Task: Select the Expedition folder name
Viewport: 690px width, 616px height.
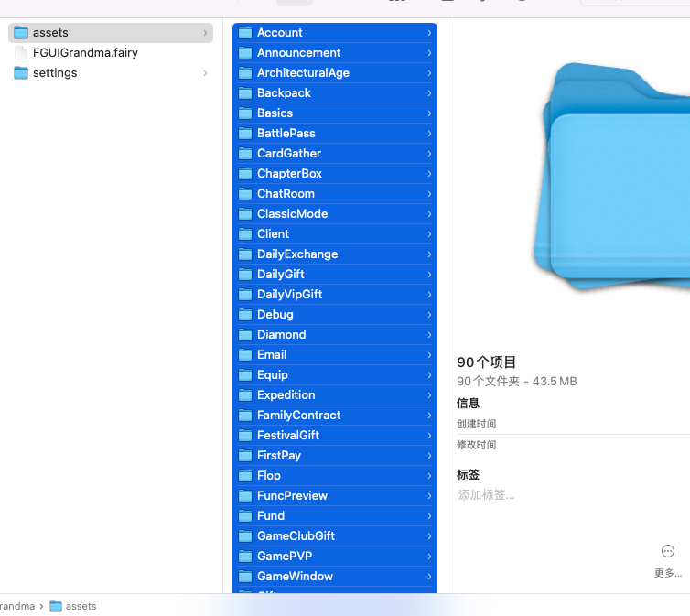Action: pos(286,395)
